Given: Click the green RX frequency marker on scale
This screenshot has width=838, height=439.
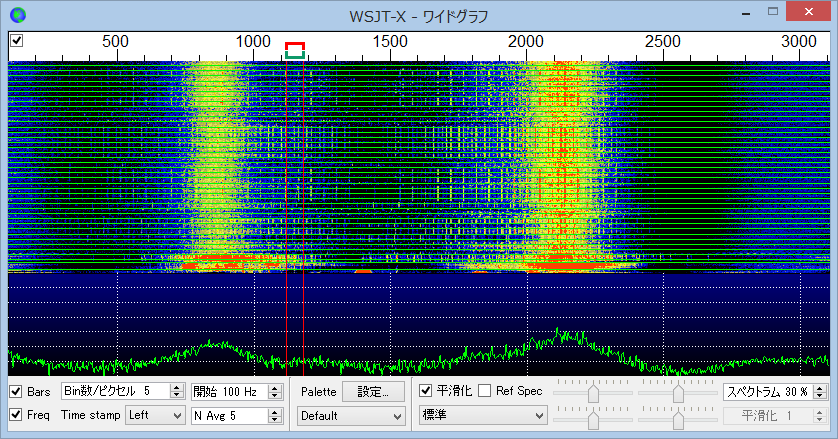Looking at the screenshot, I should [295, 55].
